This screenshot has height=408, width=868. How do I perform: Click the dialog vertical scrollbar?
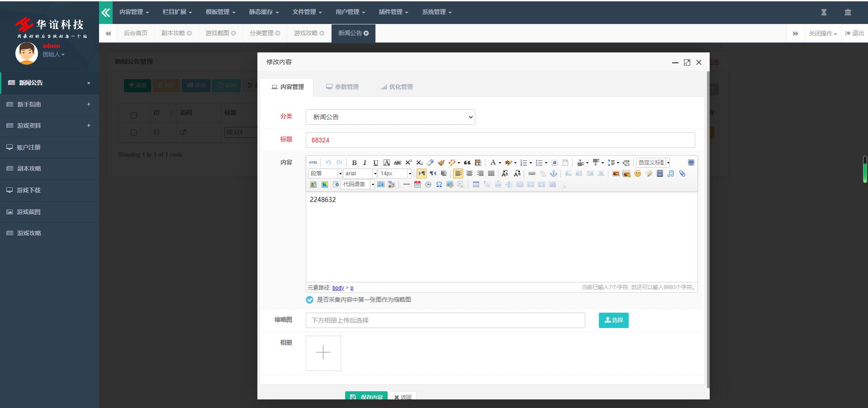pyautogui.click(x=707, y=229)
